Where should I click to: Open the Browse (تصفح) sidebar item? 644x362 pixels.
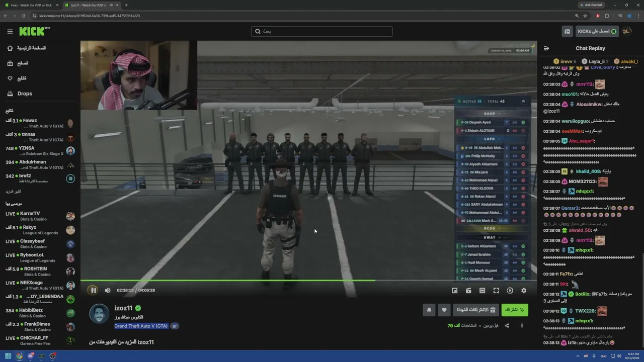[17, 63]
